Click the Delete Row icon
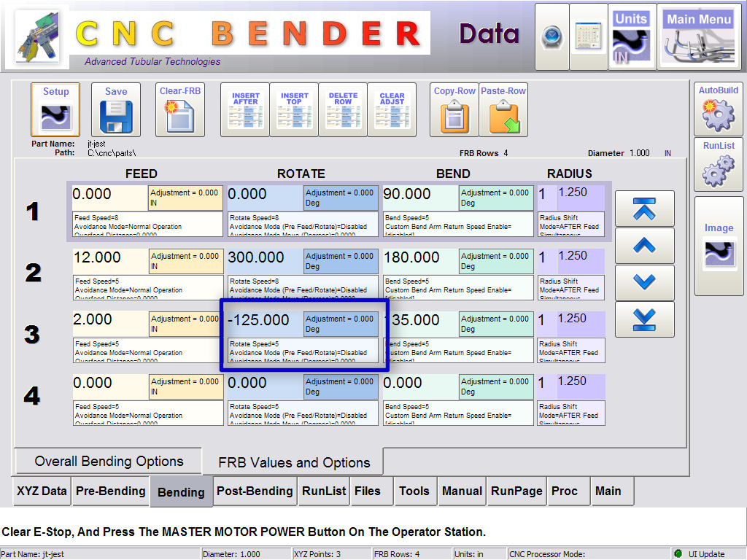The width and height of the screenshot is (747, 560). pos(343,110)
